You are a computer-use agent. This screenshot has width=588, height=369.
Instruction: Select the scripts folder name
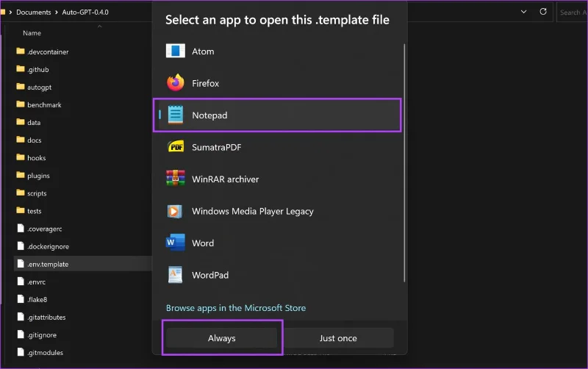37,193
